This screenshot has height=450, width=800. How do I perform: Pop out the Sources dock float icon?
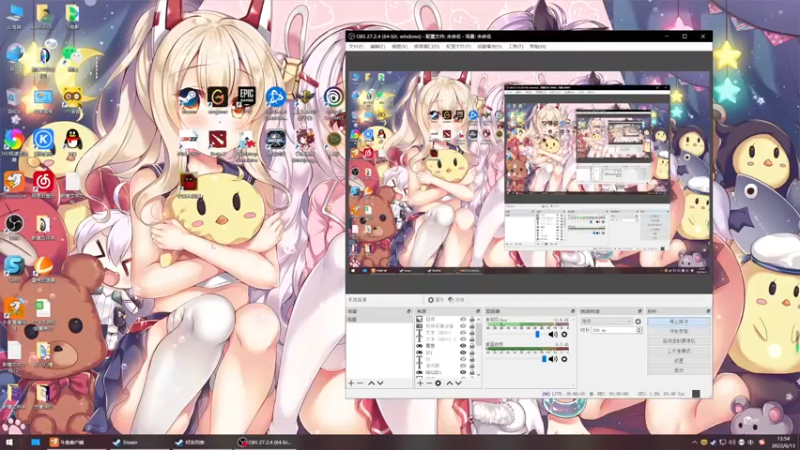click(478, 311)
